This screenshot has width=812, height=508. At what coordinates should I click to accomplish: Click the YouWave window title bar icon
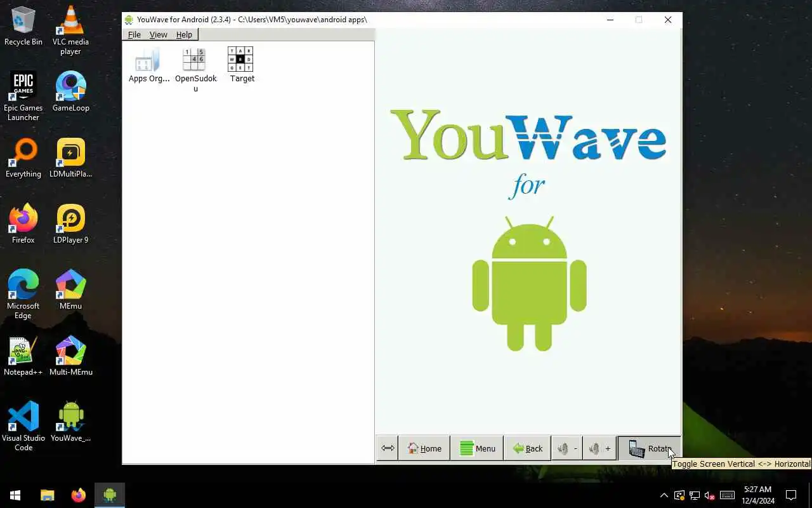coord(129,20)
